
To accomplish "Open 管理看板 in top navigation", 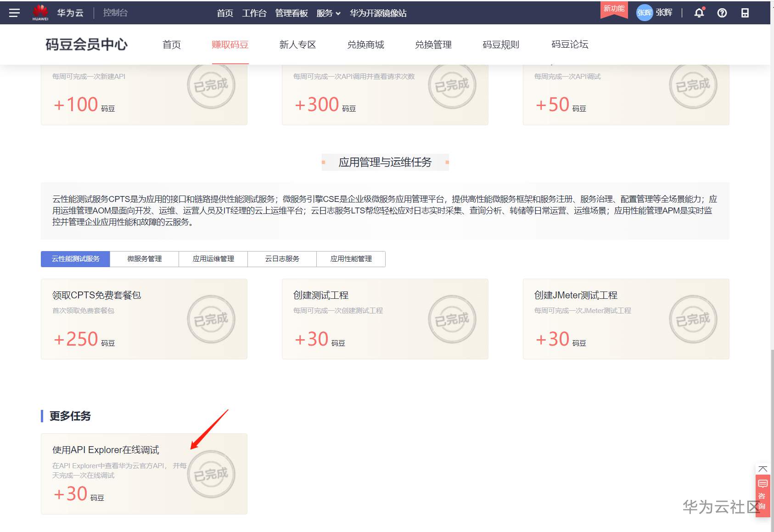I will [x=292, y=13].
